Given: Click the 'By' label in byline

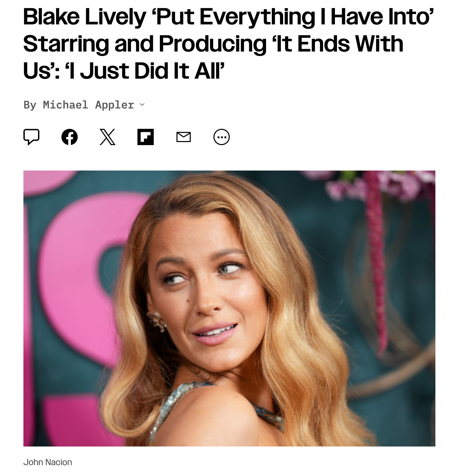Looking at the screenshot, I should point(30,105).
